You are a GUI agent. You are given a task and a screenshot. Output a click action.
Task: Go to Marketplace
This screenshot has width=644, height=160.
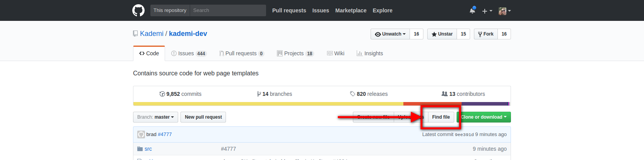351,10
